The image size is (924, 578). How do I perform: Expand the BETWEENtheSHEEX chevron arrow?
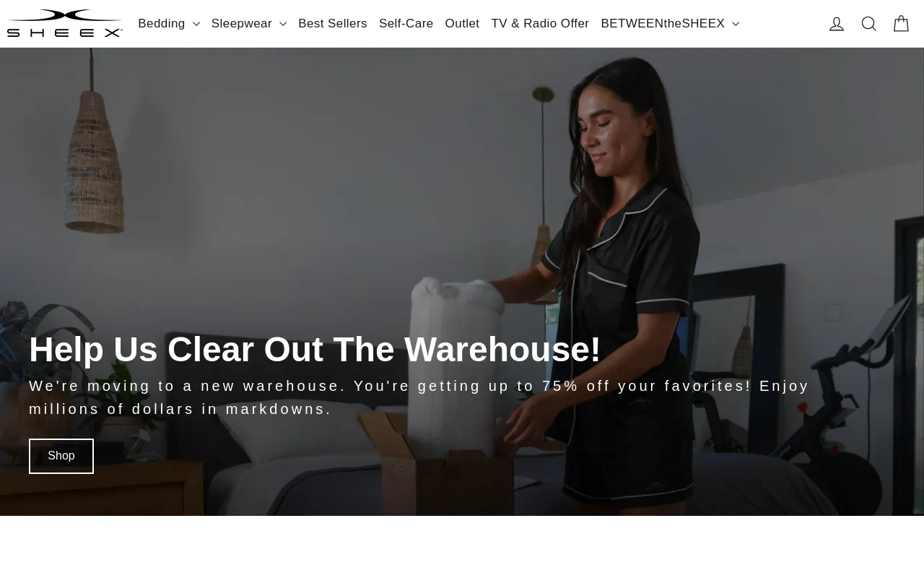click(x=735, y=24)
